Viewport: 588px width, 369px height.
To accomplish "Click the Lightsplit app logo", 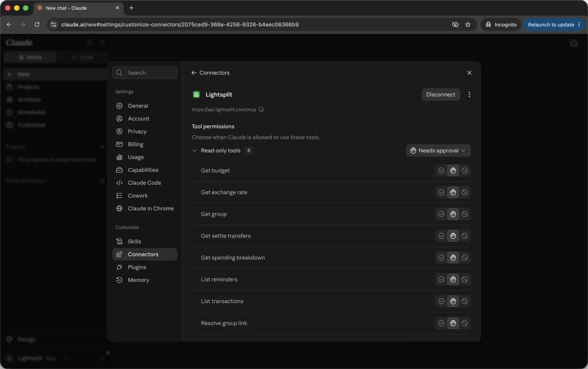I will pos(196,94).
